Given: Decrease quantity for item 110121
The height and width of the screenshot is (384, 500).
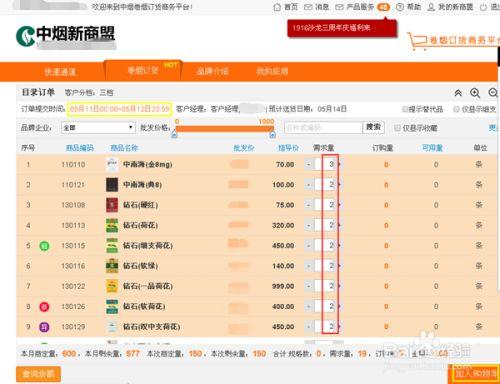Looking at the screenshot, I should pos(309,185).
